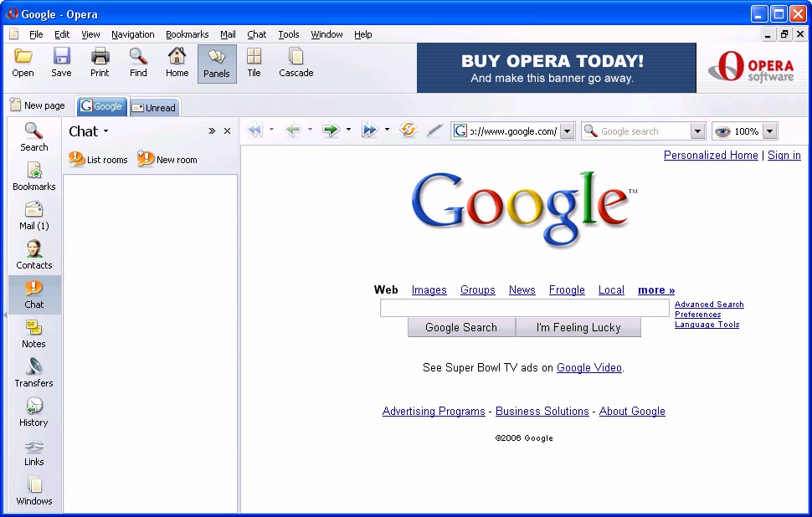
Task: Switch to the Unread tab
Action: point(154,108)
